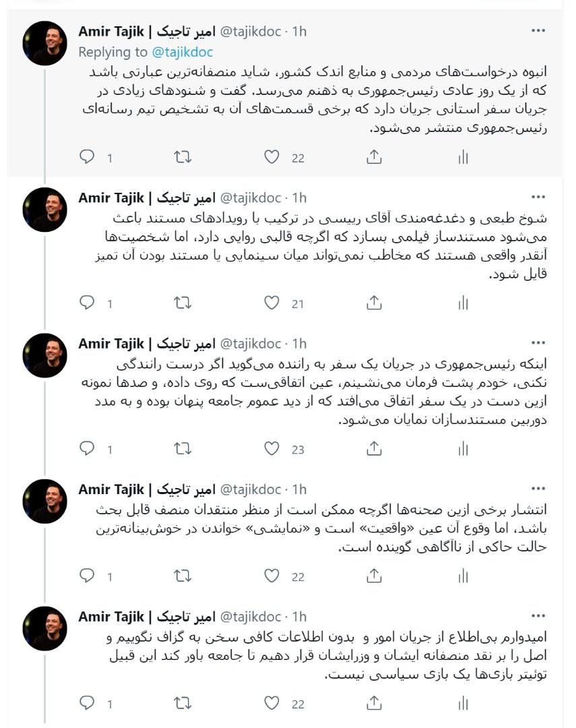Retweet the second tweet in thread
The height and width of the screenshot is (728, 576).
tap(183, 303)
